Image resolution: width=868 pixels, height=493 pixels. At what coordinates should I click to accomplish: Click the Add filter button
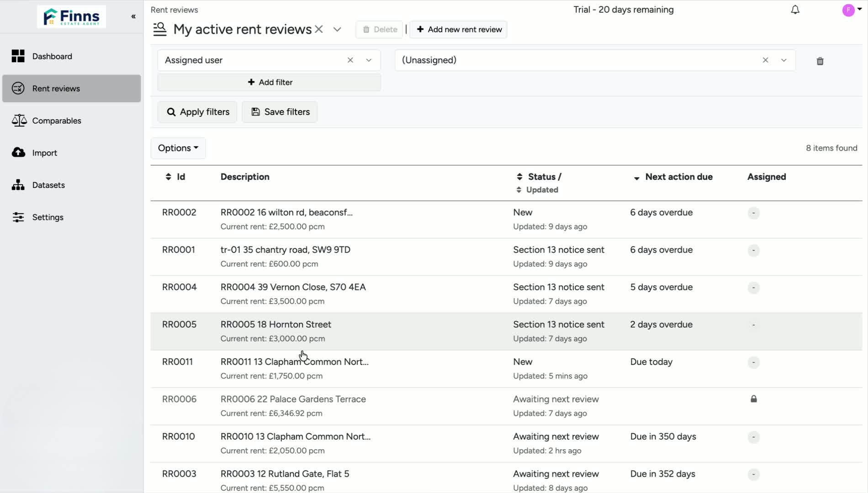(x=269, y=82)
